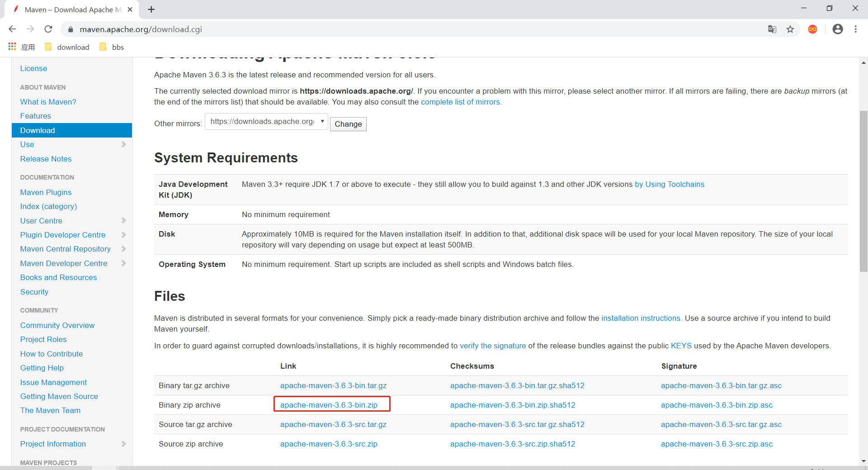Open the Chrome profile avatar menu
Viewport: 868px width, 470px height.
pos(838,29)
